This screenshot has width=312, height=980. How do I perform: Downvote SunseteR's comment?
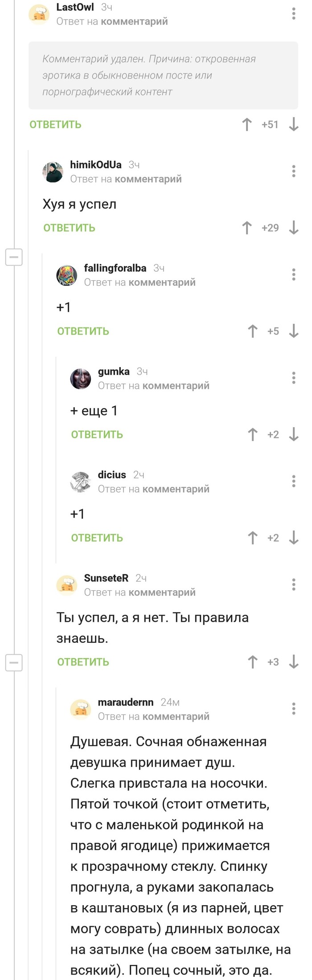tap(293, 662)
